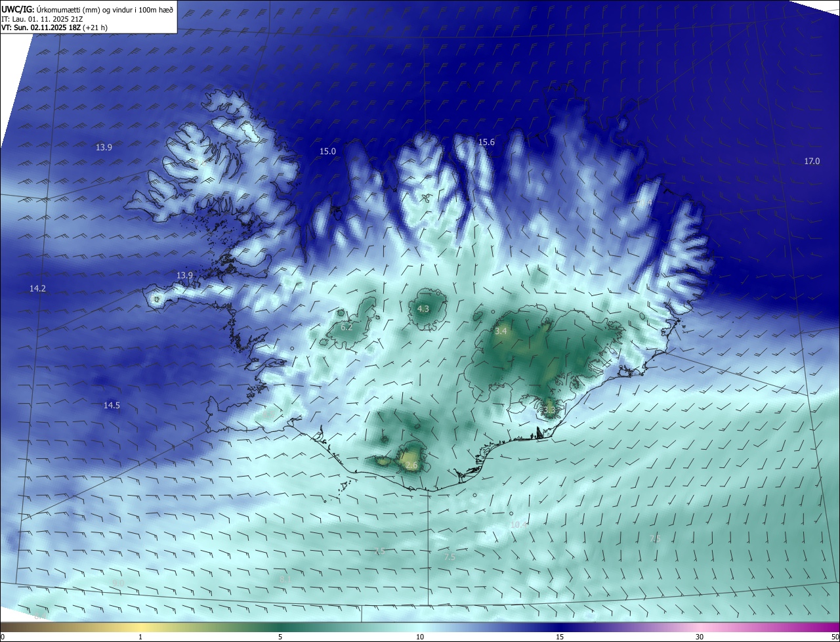Click the 13.9 value west of the Westfjords

click(104, 148)
